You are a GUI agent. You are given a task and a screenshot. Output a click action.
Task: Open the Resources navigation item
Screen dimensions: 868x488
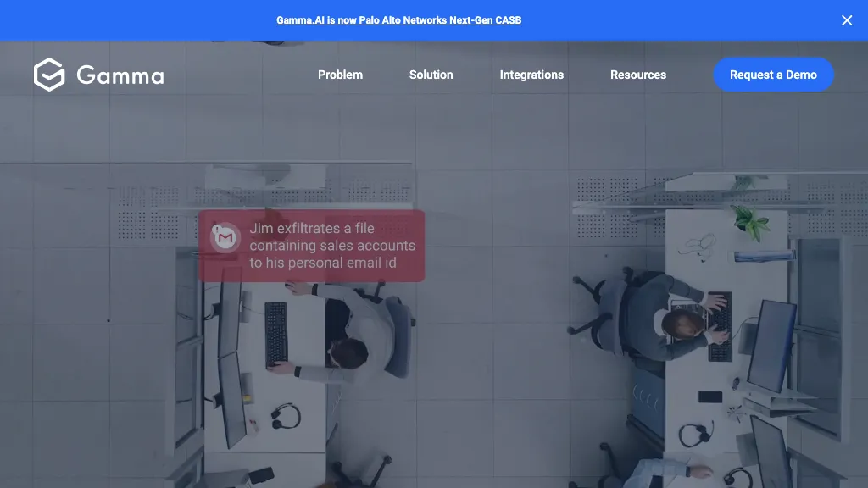coord(637,75)
